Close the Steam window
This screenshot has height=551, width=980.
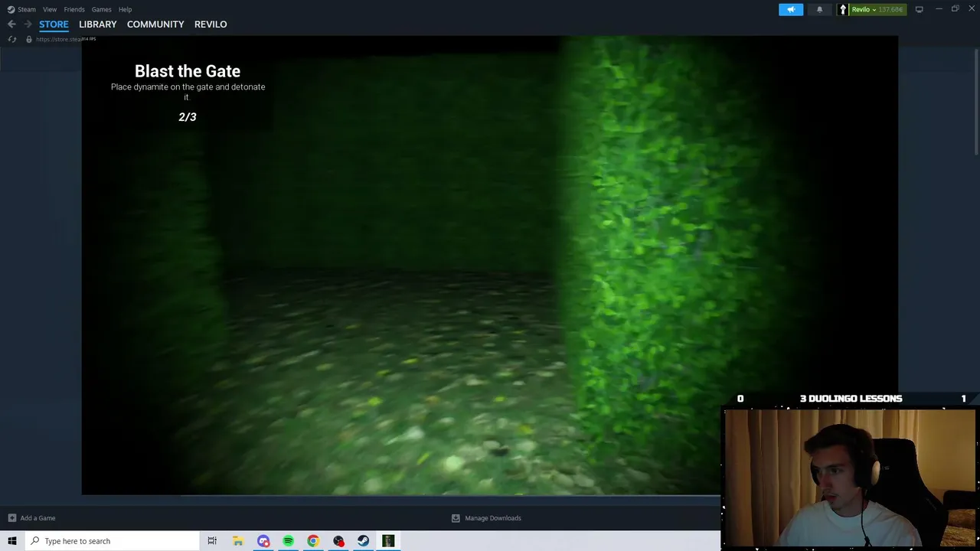point(972,9)
